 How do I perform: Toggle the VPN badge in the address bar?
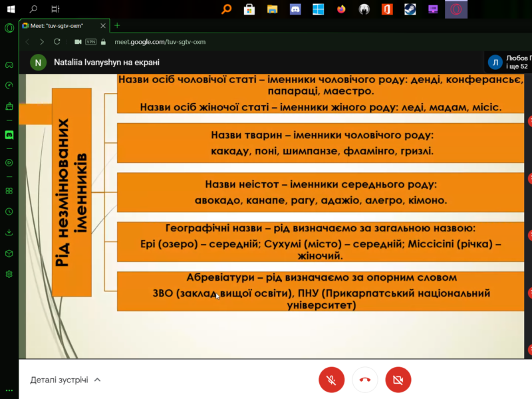(90, 41)
